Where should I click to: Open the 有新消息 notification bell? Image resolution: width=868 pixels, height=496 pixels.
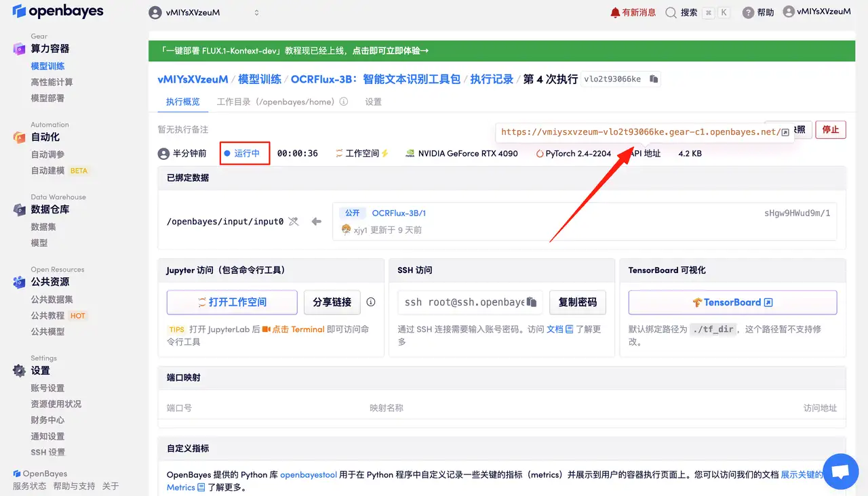633,12
